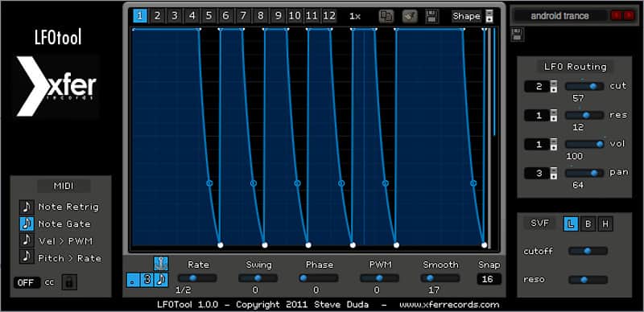Switch to graph tab 6
This screenshot has width=644, height=312.
(x=225, y=16)
